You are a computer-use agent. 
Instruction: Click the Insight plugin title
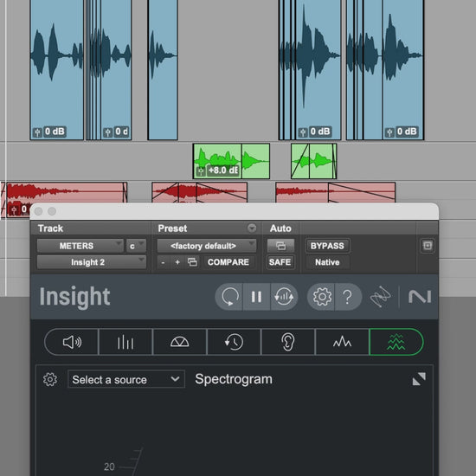tap(74, 297)
